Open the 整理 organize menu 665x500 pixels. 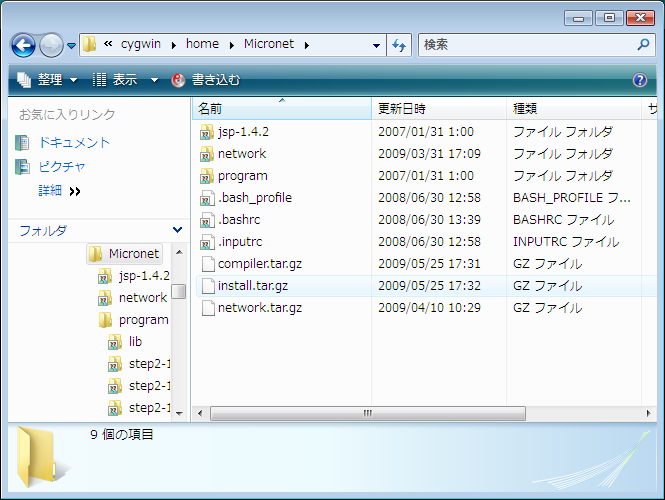(47, 80)
